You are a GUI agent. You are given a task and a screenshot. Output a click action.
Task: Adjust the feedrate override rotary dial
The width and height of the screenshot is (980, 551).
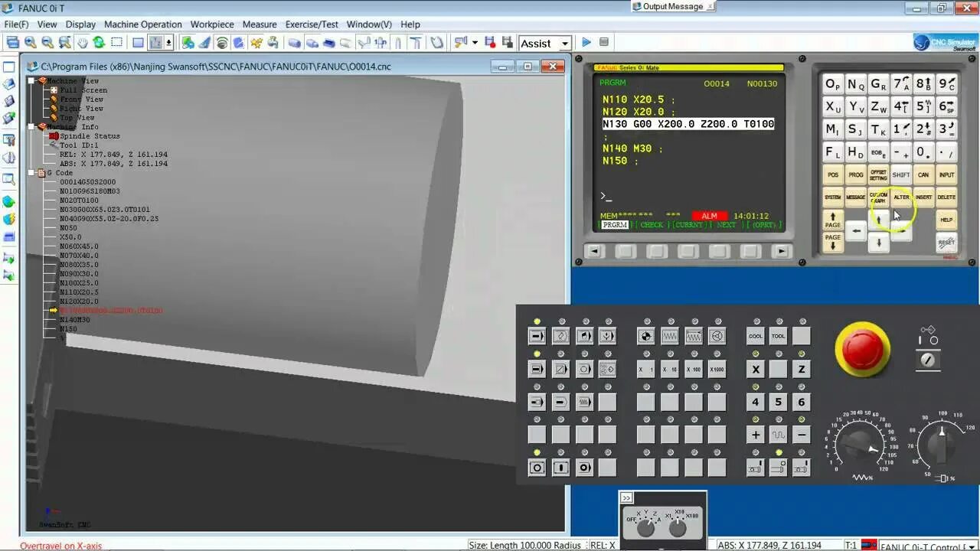(859, 445)
